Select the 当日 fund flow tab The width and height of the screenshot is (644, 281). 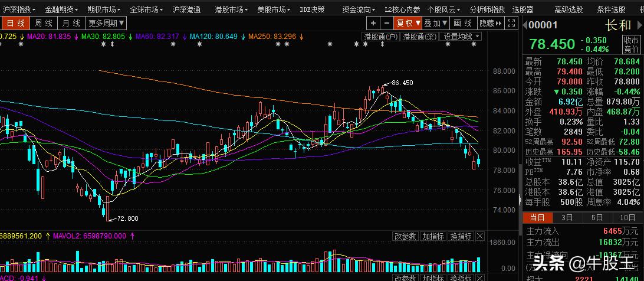point(537,218)
